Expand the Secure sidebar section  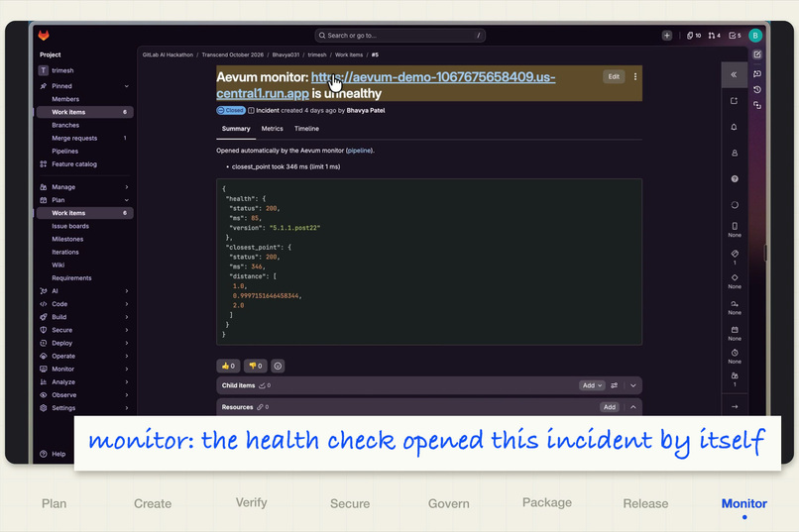click(127, 330)
